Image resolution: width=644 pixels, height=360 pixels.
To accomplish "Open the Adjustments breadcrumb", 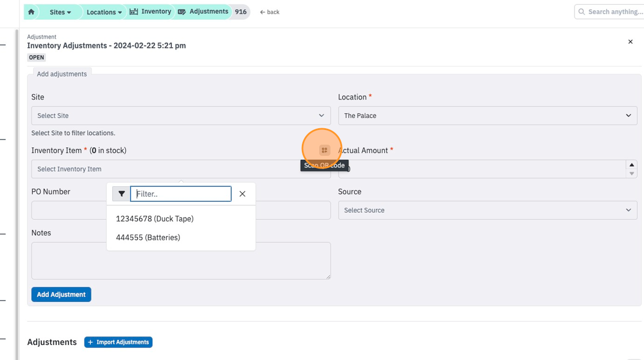I will pyautogui.click(x=203, y=12).
